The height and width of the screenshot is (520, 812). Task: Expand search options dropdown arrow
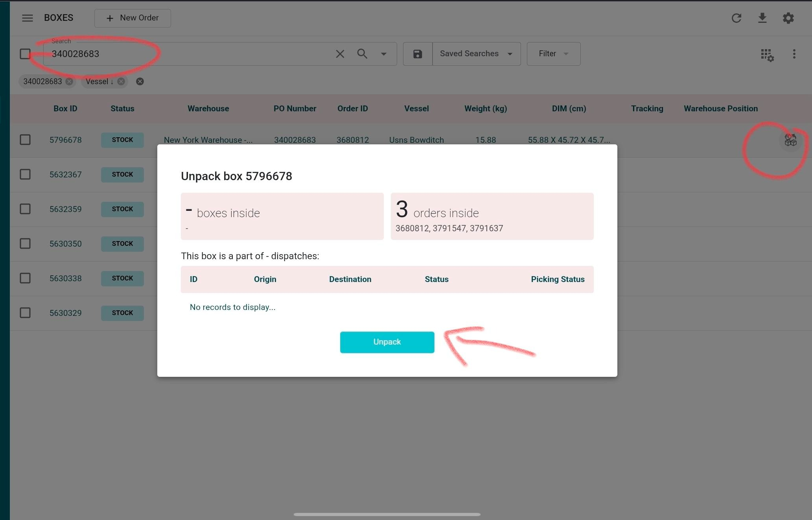click(383, 54)
